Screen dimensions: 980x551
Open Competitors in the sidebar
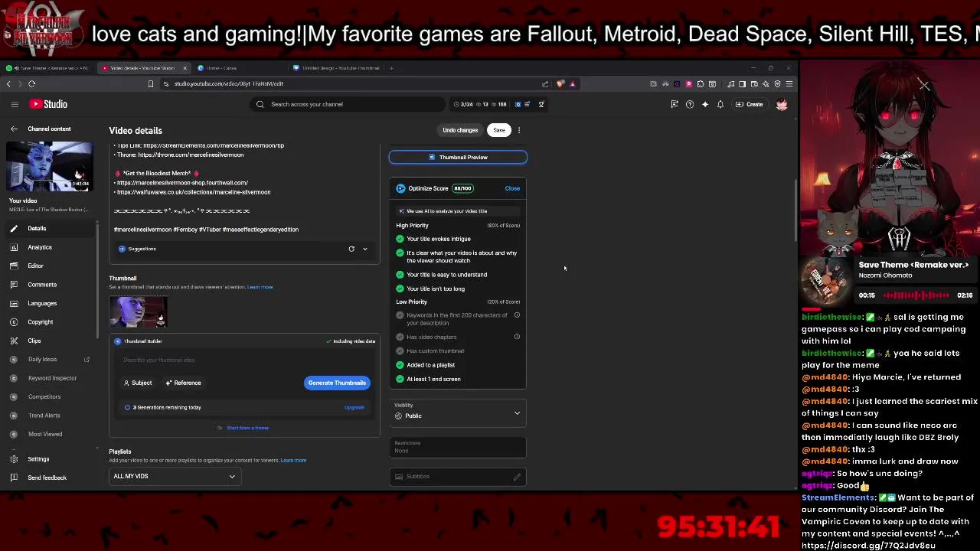[49, 396]
